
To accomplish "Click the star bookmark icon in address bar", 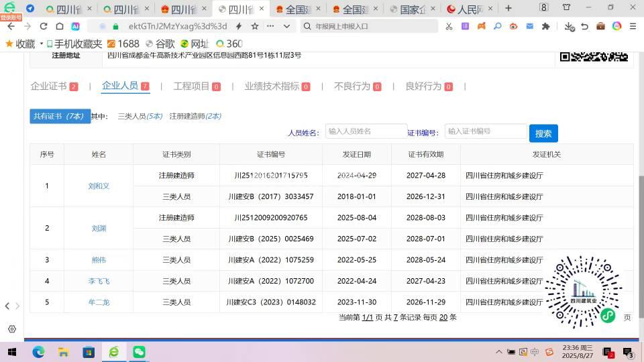I will pyautogui.click(x=255, y=26).
